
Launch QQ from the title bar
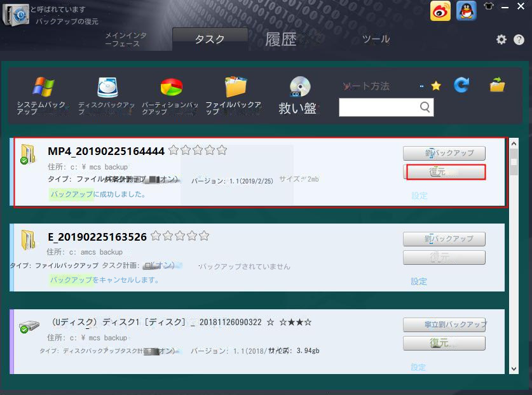(466, 11)
